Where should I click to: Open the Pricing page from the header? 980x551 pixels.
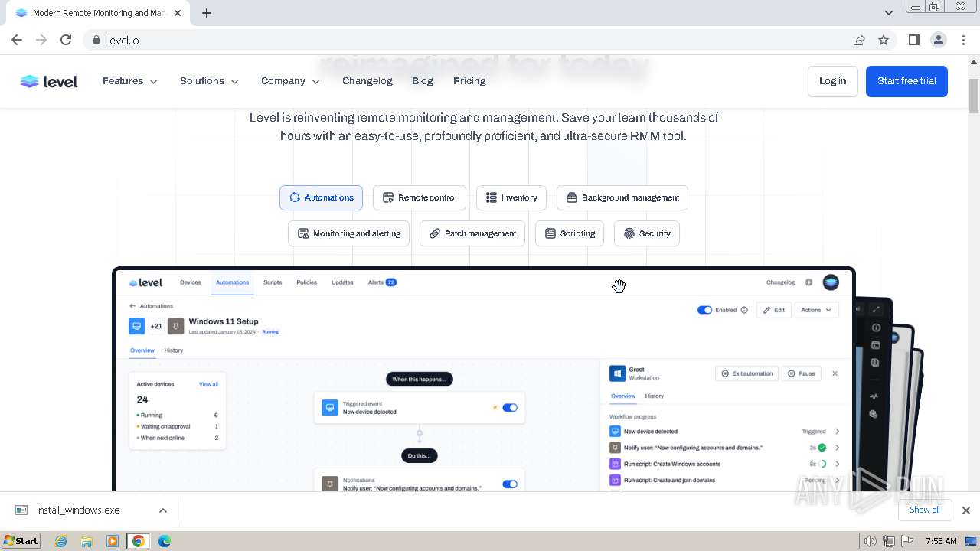point(469,81)
